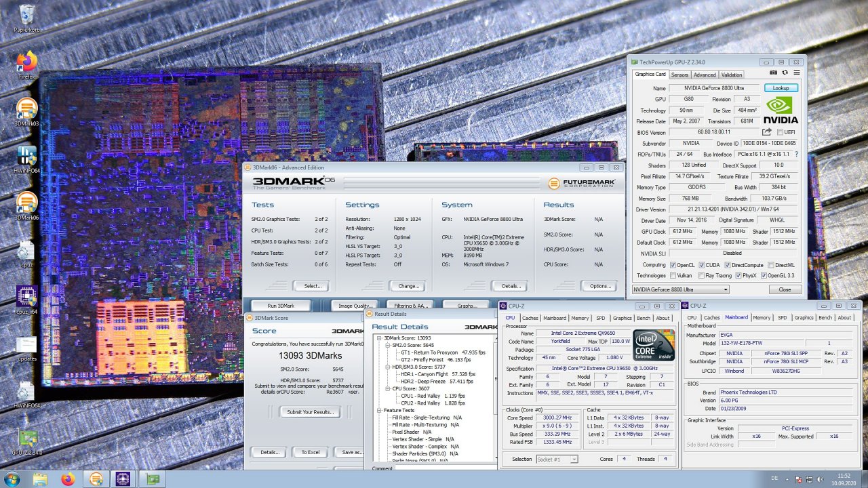Collapse the Feature Tests tree node
Image resolution: width=868 pixels, height=488 pixels.
380,410
